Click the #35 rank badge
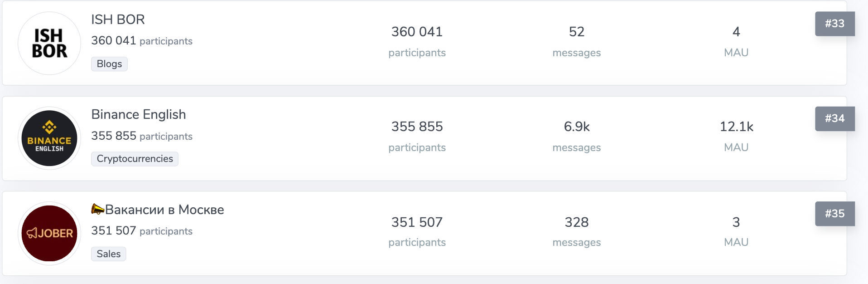This screenshot has width=868, height=284. coord(835,214)
